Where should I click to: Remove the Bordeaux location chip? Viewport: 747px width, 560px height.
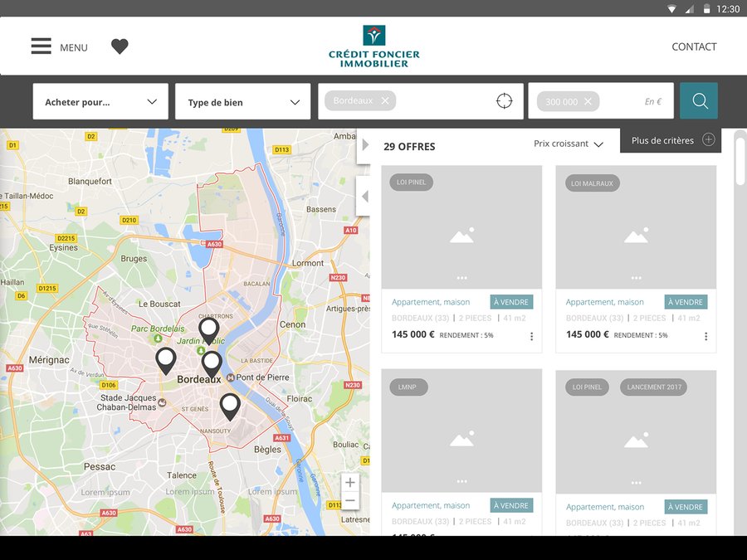click(x=385, y=101)
